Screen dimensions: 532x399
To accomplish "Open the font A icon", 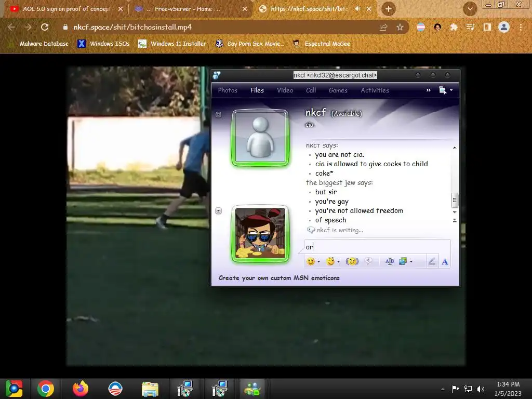I will tap(445, 262).
